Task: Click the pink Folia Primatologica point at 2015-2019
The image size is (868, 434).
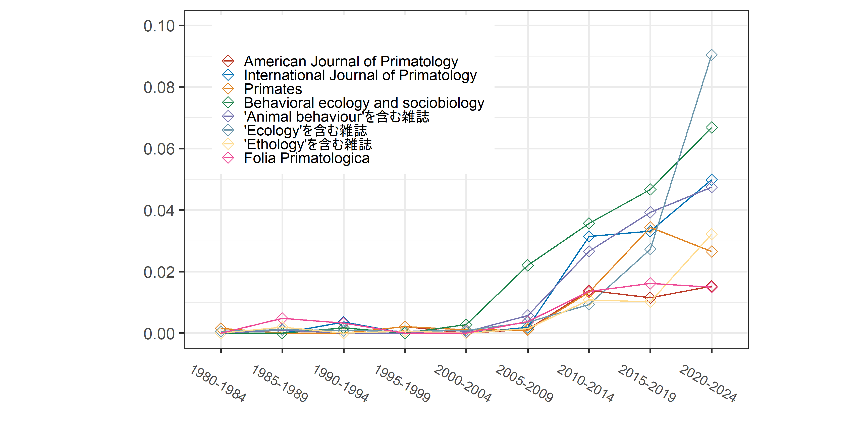Action: click(650, 283)
